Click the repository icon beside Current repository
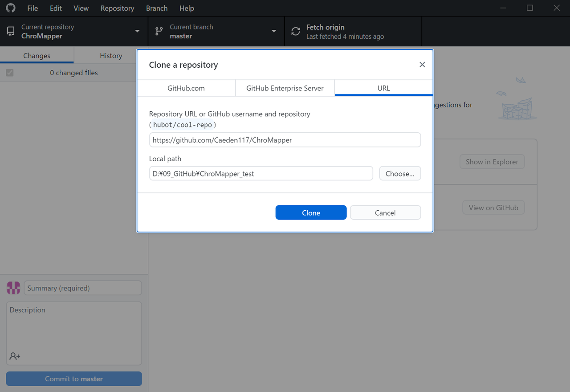 coord(11,32)
